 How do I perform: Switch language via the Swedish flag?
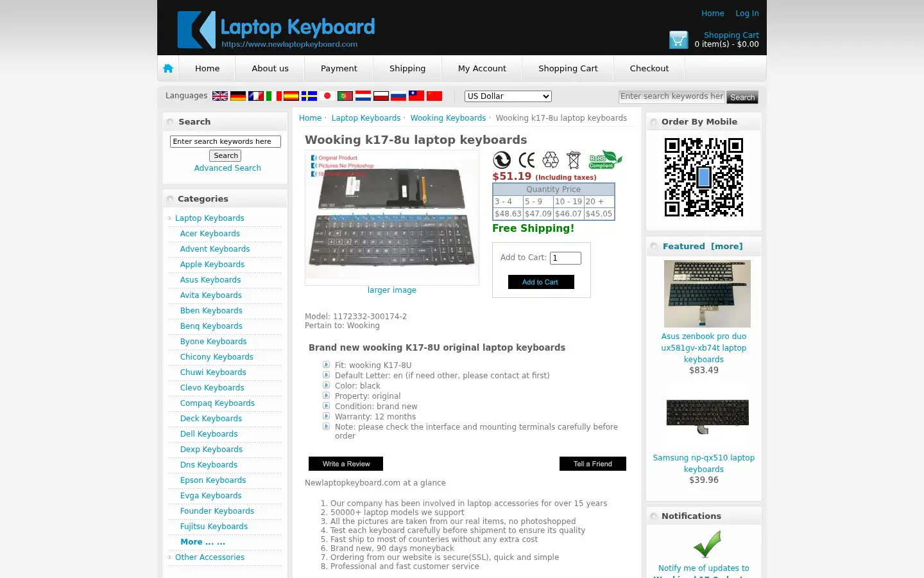coord(309,96)
